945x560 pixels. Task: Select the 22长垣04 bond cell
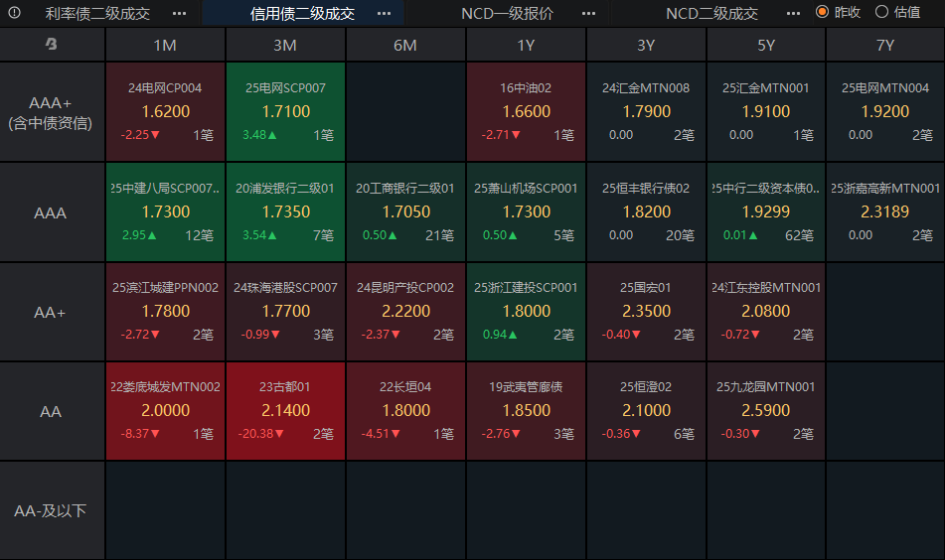coord(405,411)
